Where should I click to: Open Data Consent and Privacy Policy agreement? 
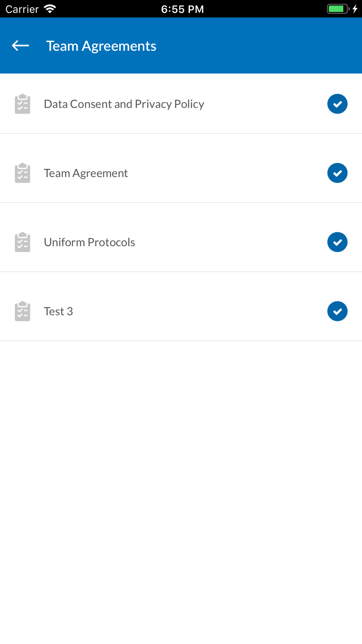[x=124, y=104]
